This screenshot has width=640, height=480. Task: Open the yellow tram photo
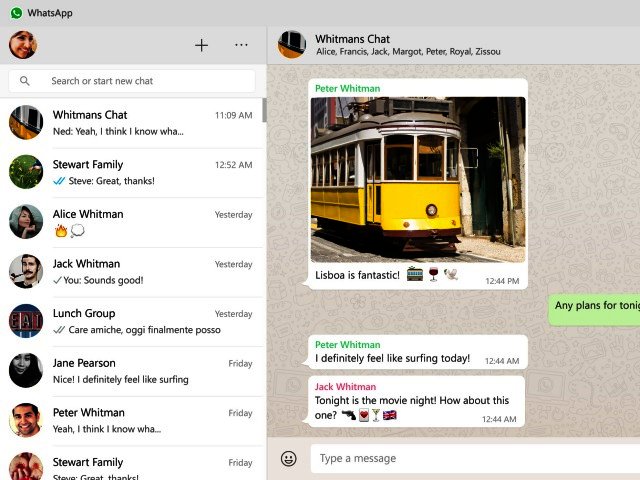pos(418,180)
